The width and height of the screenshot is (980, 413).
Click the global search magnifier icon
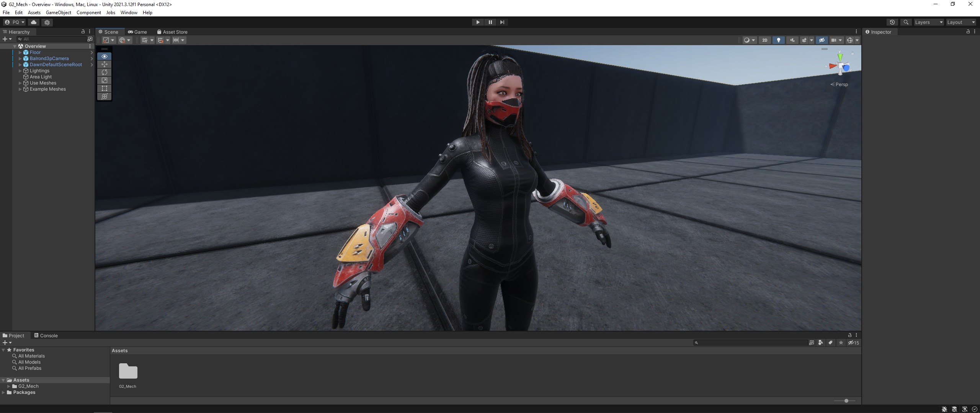906,22
